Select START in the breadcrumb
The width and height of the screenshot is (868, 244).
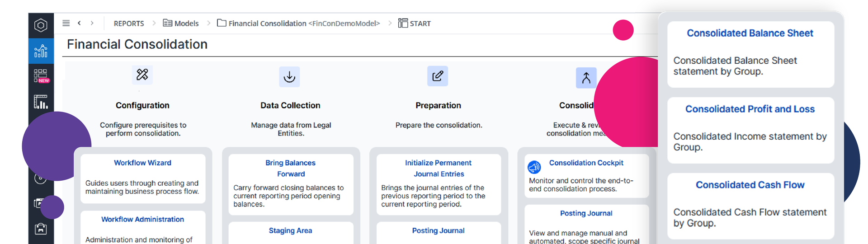pos(420,23)
